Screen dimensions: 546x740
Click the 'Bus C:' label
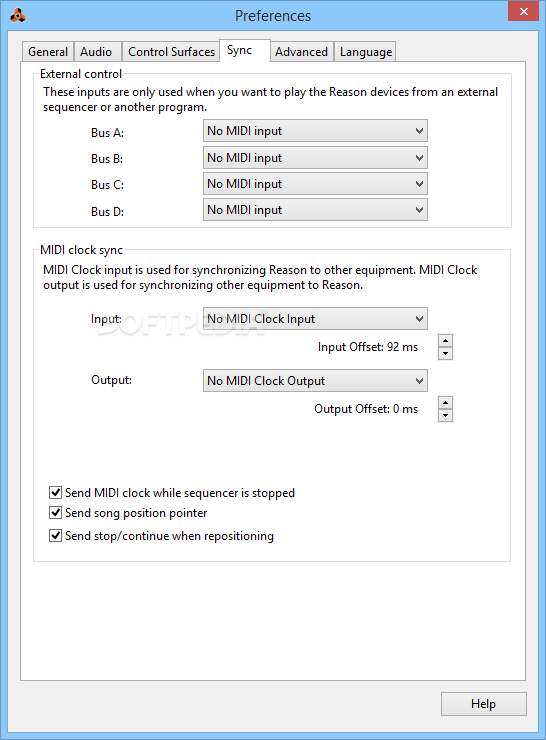(107, 185)
